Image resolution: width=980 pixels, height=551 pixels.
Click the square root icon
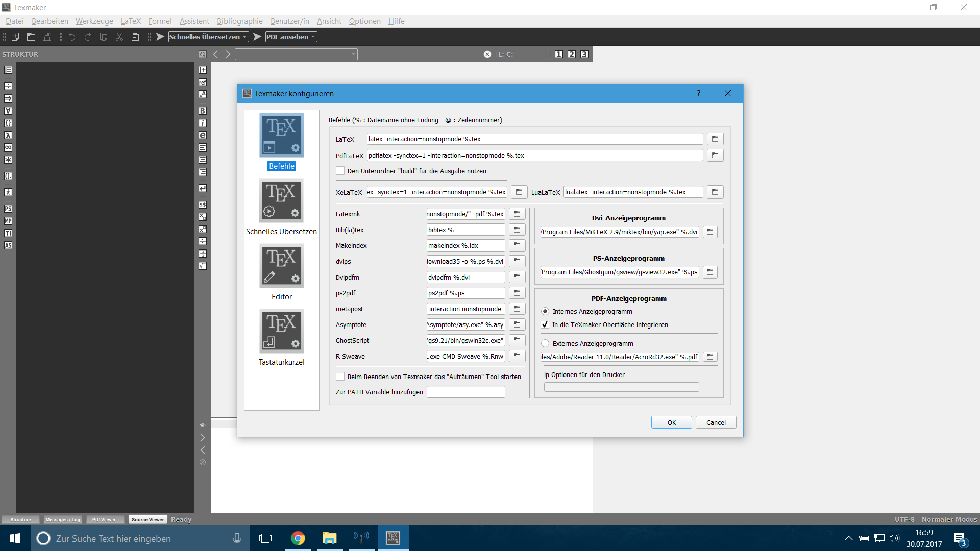(x=203, y=266)
